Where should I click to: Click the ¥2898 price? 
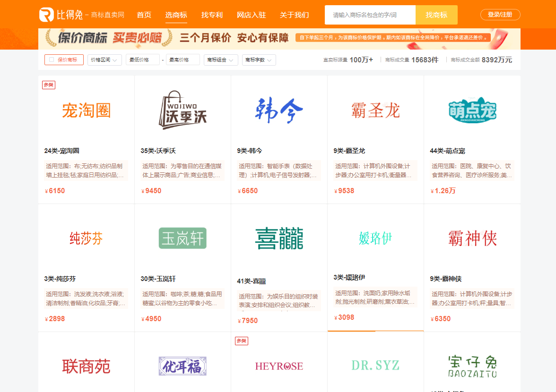click(55, 319)
